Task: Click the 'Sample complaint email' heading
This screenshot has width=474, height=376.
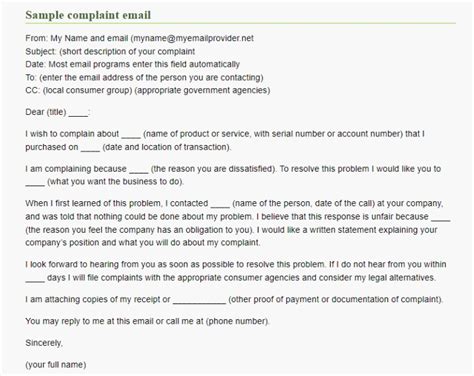Action: point(88,15)
